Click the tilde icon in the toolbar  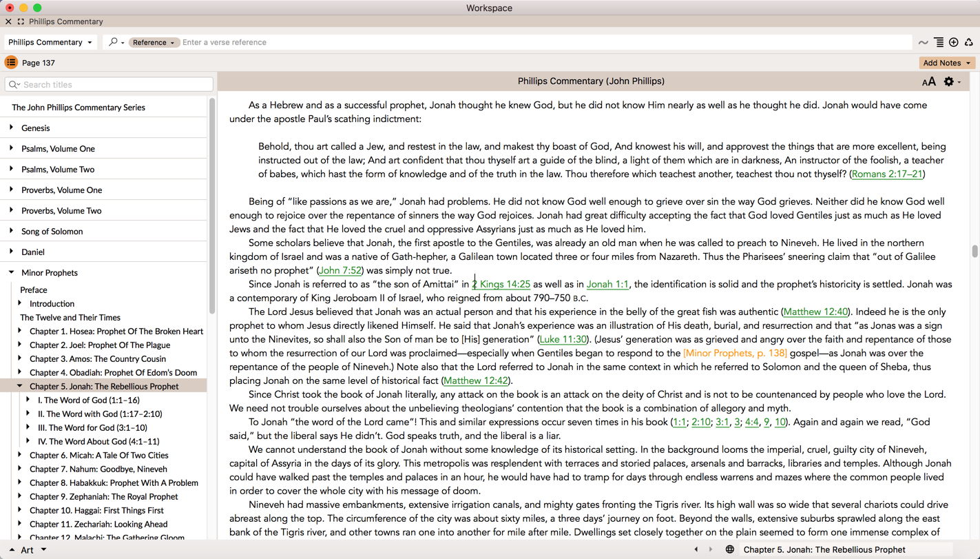point(923,43)
